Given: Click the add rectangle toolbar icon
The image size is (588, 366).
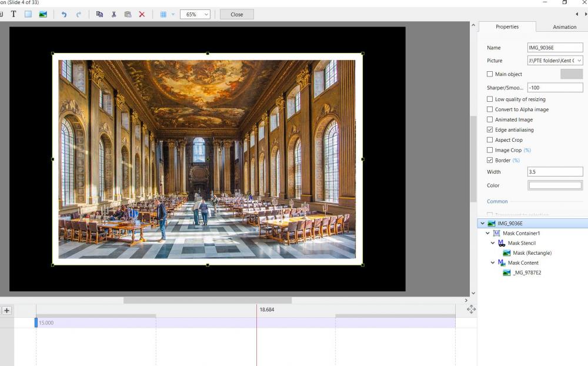Looking at the screenshot, I should [28, 14].
